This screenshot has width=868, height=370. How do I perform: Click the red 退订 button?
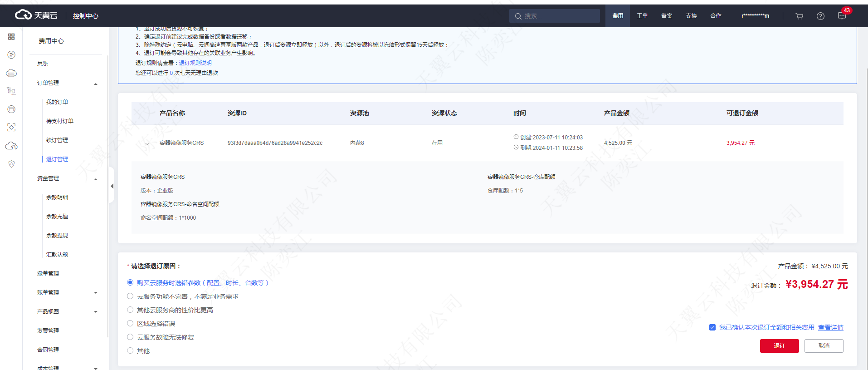coord(779,346)
